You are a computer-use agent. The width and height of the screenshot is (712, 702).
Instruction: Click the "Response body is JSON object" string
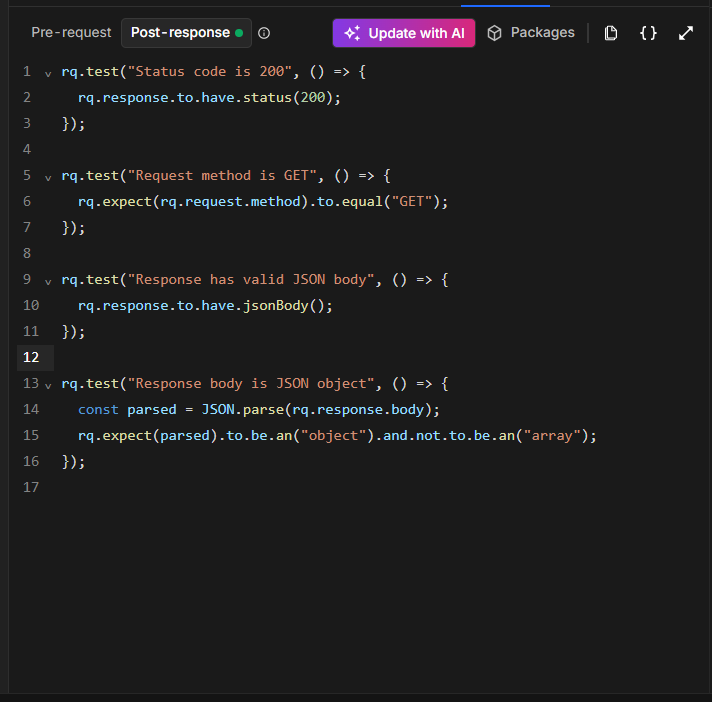tap(251, 383)
